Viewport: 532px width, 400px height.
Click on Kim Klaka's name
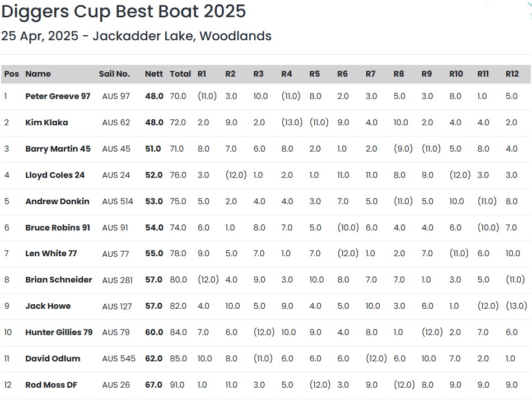click(46, 123)
